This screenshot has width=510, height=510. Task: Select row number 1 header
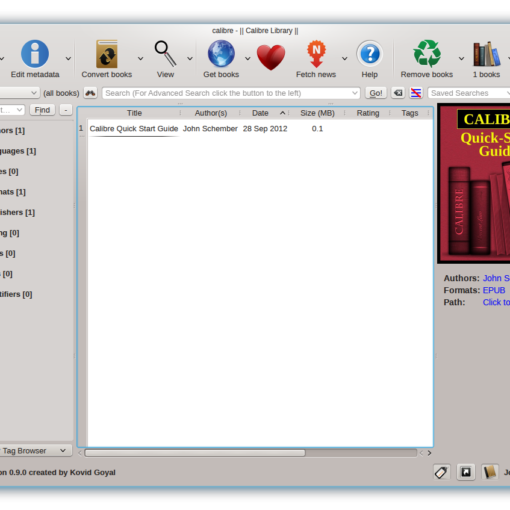pyautogui.click(x=81, y=128)
